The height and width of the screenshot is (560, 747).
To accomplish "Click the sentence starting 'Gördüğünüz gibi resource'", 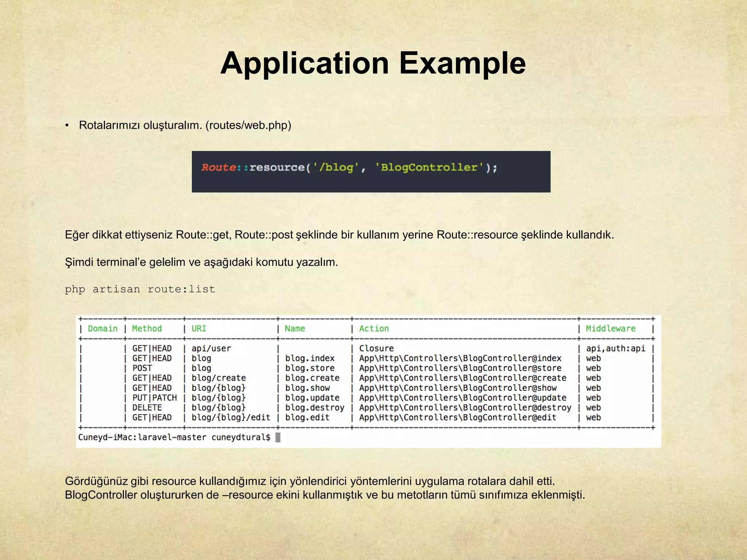I will coord(310,481).
